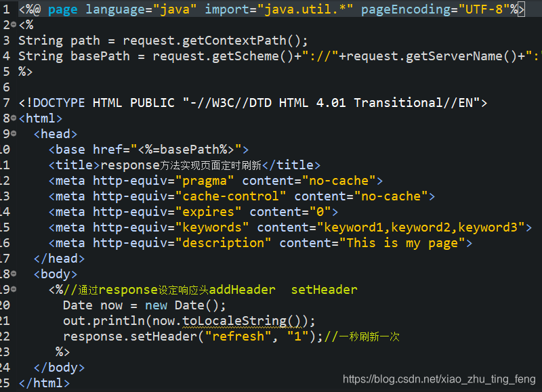Click the closing body tag

[x=59, y=368]
